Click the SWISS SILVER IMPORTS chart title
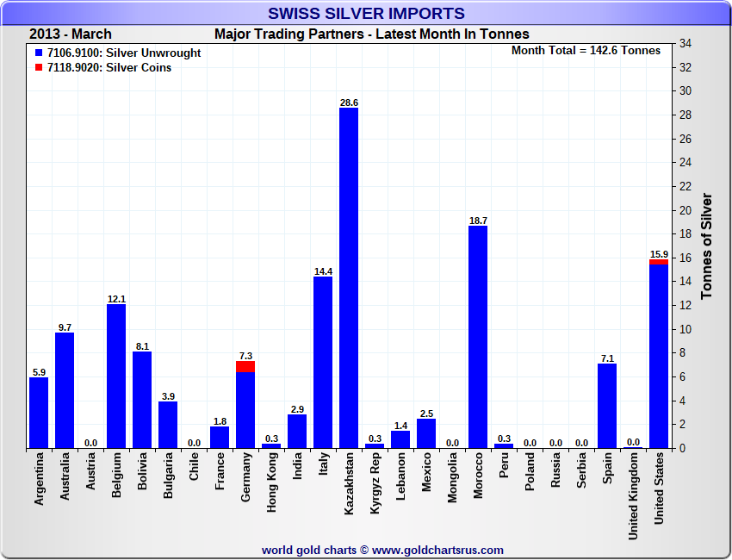The image size is (732, 560). (366, 14)
